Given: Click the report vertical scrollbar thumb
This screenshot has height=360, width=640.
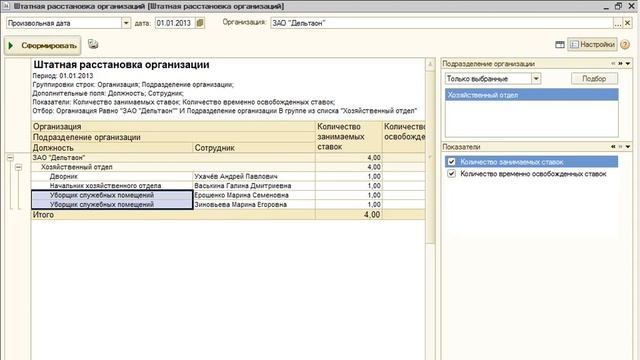Looking at the screenshot, I should pos(430,157).
